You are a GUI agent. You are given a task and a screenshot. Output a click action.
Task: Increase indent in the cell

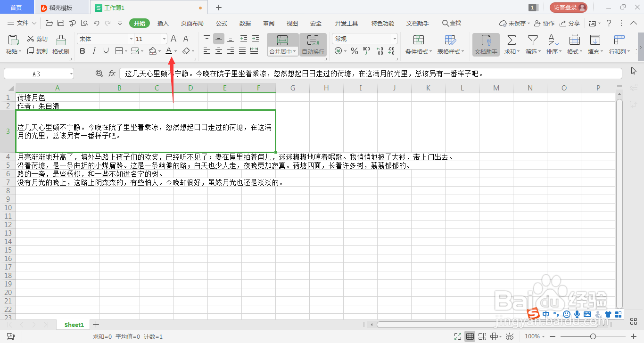click(255, 39)
